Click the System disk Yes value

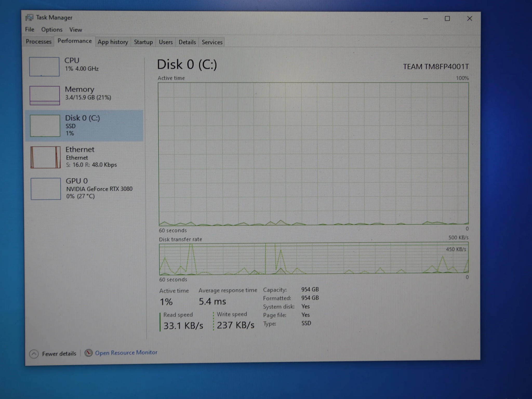pos(305,306)
